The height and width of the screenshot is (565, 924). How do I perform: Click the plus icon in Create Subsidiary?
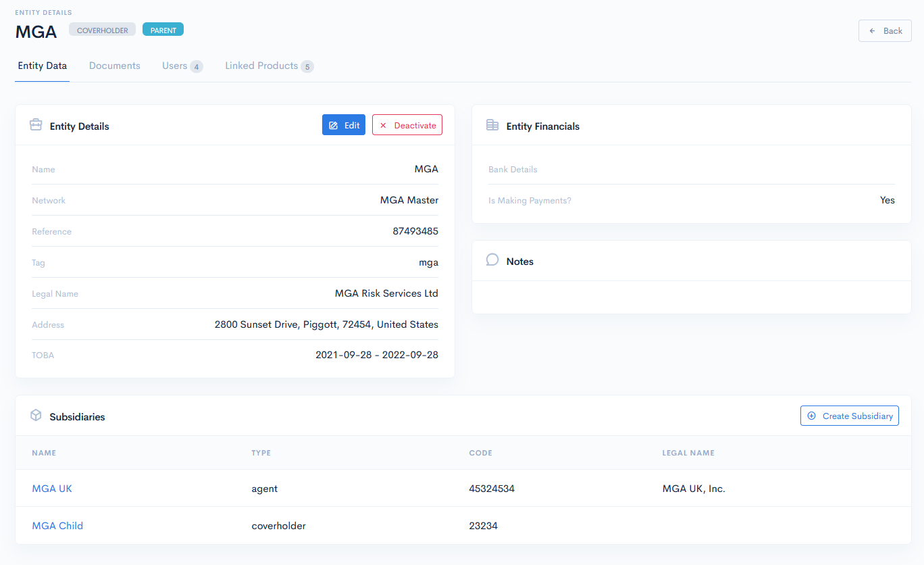tap(812, 416)
